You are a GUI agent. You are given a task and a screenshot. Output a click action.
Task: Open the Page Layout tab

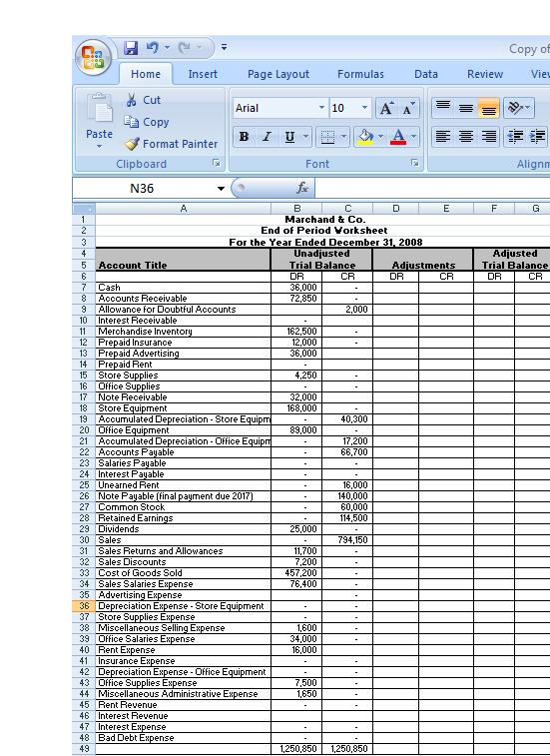[278, 74]
